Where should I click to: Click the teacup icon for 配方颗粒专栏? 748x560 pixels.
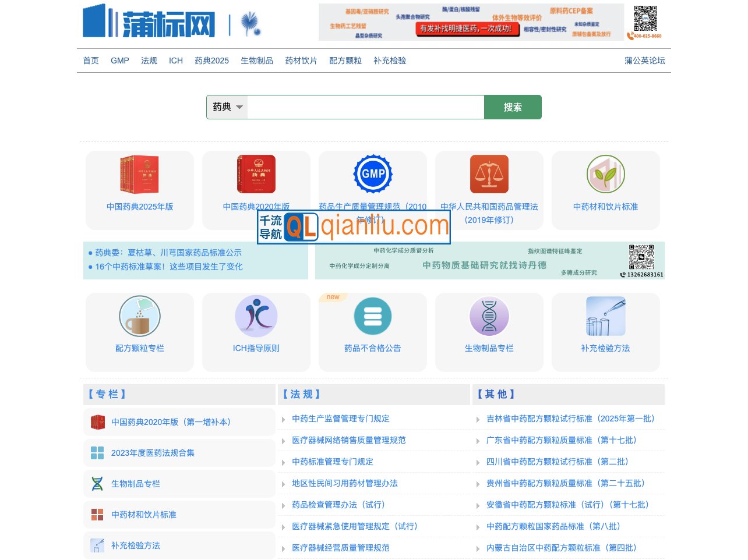click(x=139, y=316)
